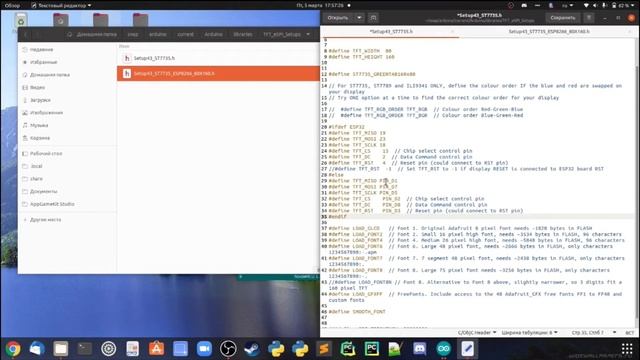Toggle the ВСТ insert mode indicator
This screenshot has width=640, height=360.
(629, 333)
